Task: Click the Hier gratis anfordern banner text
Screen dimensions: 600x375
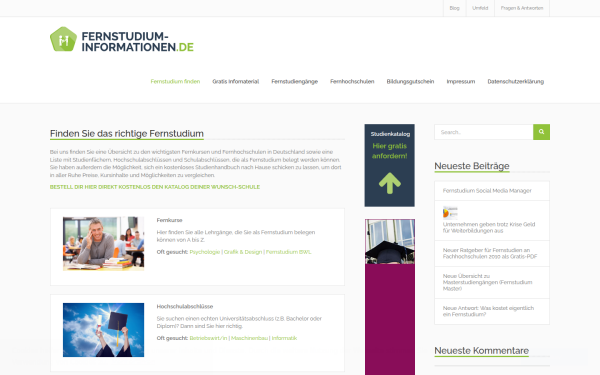Action: (x=390, y=151)
